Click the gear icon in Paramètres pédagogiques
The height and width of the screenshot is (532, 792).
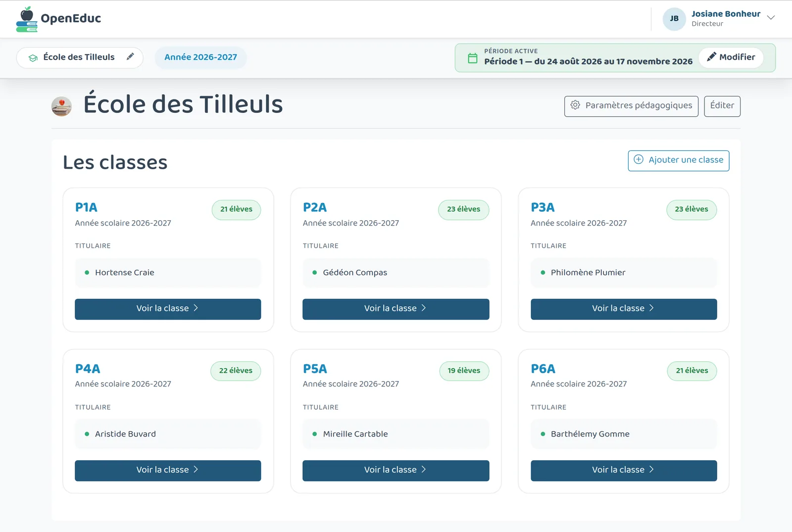click(575, 105)
